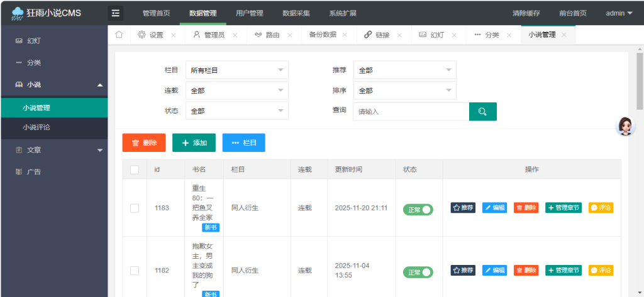Viewport: 644px width, 297px height.
Task: Click the 2025-11-20 21:11 update time
Action: pyautogui.click(x=361, y=208)
